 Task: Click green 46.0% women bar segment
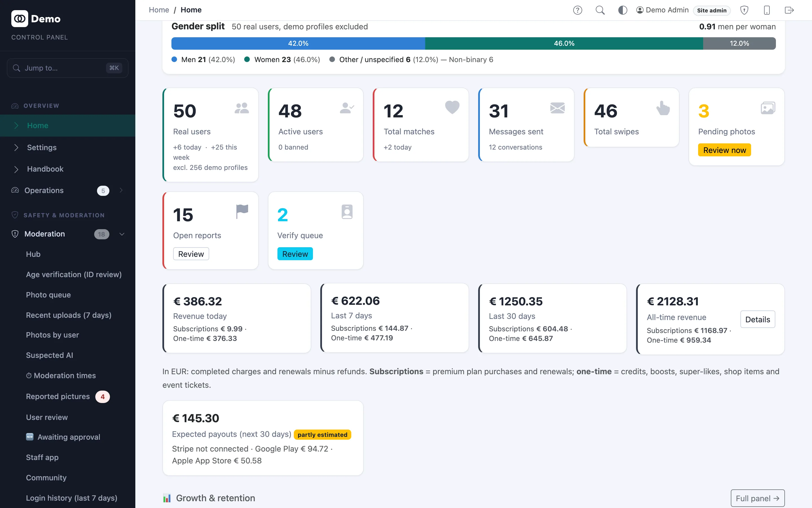point(564,43)
